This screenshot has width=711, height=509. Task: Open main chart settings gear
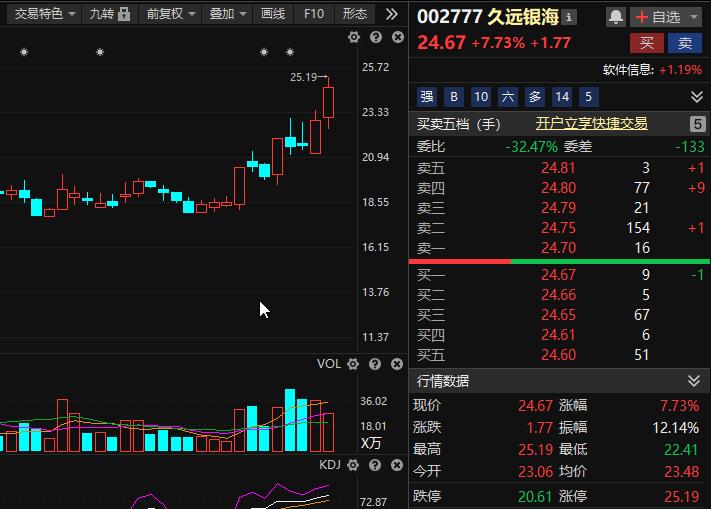tap(354, 37)
